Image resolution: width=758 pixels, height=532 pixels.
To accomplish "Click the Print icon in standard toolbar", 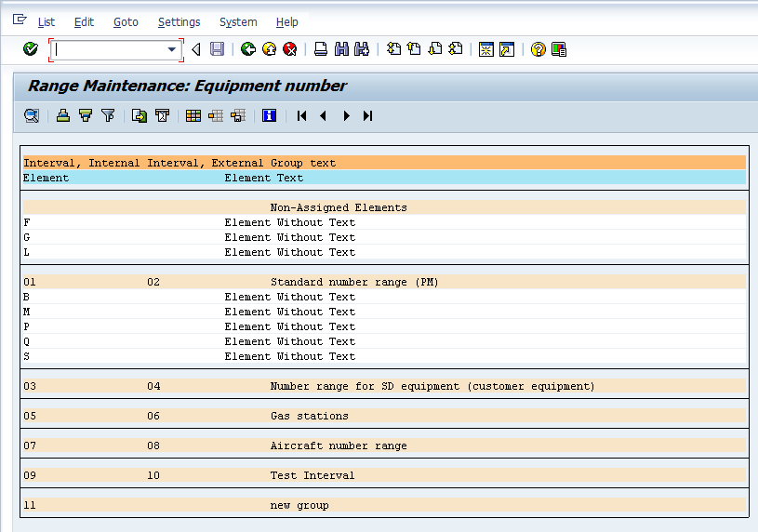I will 321,49.
